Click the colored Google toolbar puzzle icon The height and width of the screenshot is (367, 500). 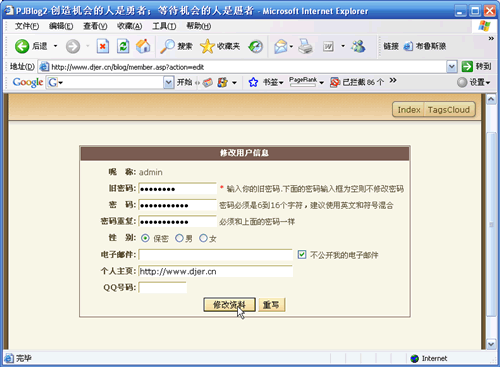[222, 82]
